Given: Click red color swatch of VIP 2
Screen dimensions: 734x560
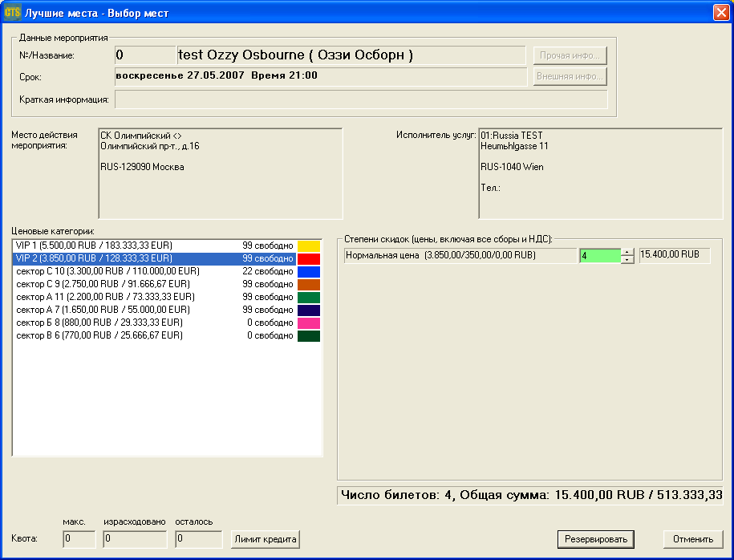Looking at the screenshot, I should tap(309, 259).
